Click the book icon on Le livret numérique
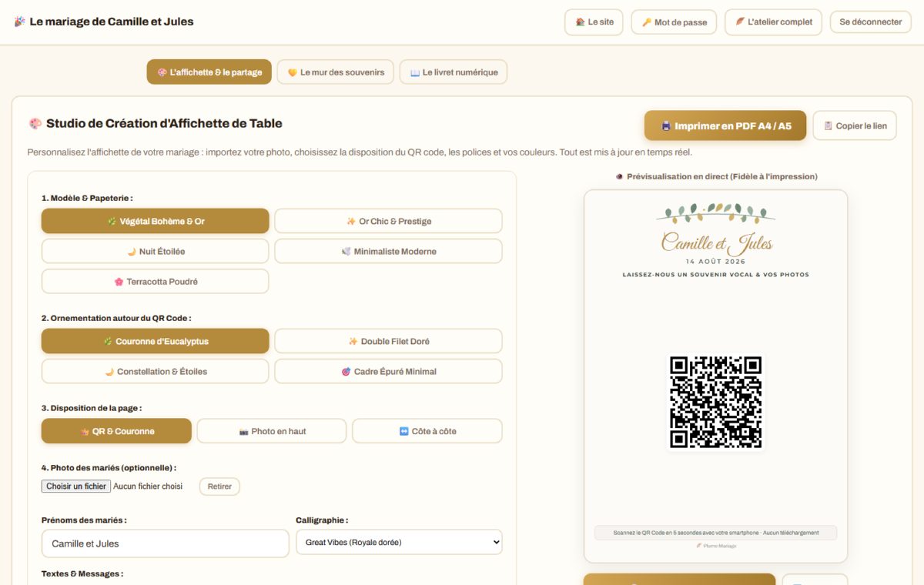 [415, 72]
